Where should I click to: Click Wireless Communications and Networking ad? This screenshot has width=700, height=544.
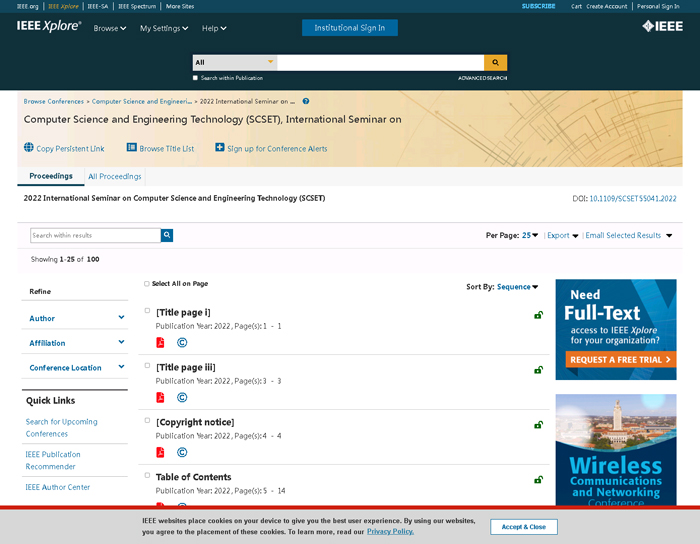coord(616,450)
